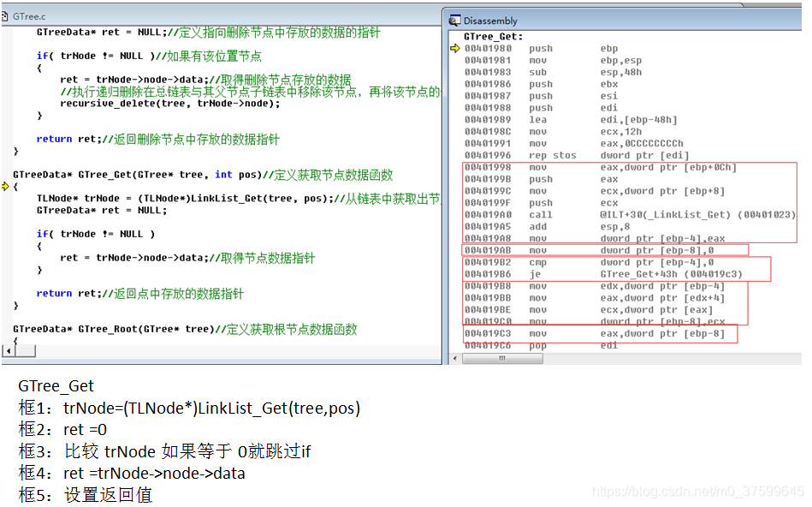Click address 00401989 lea edi line

point(571,120)
